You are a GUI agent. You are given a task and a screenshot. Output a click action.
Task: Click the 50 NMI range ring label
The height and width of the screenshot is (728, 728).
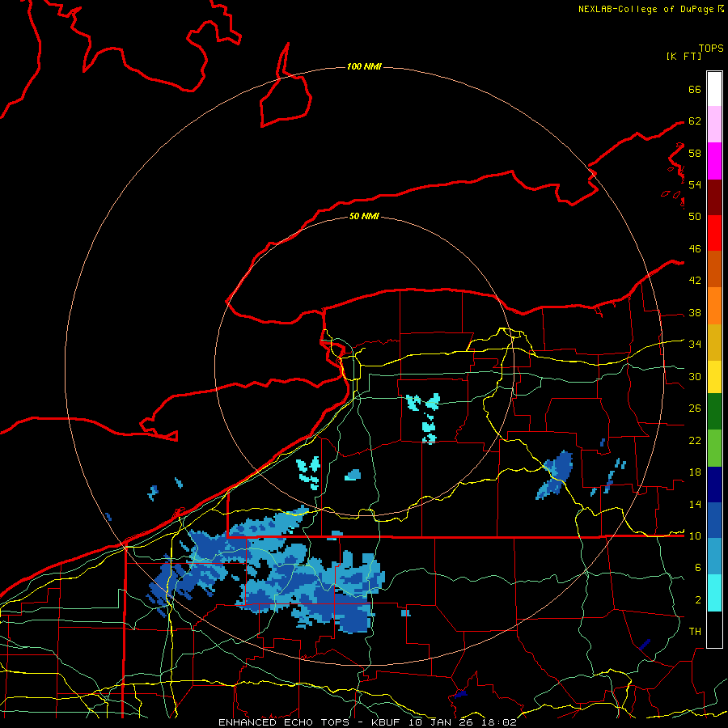point(364,216)
